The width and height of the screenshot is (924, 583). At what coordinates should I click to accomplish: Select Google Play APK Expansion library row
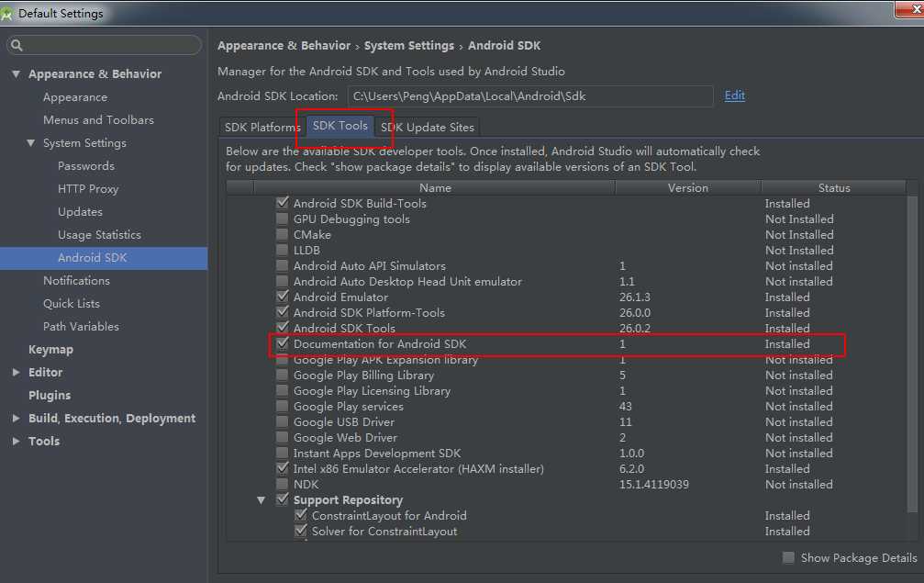coord(385,360)
